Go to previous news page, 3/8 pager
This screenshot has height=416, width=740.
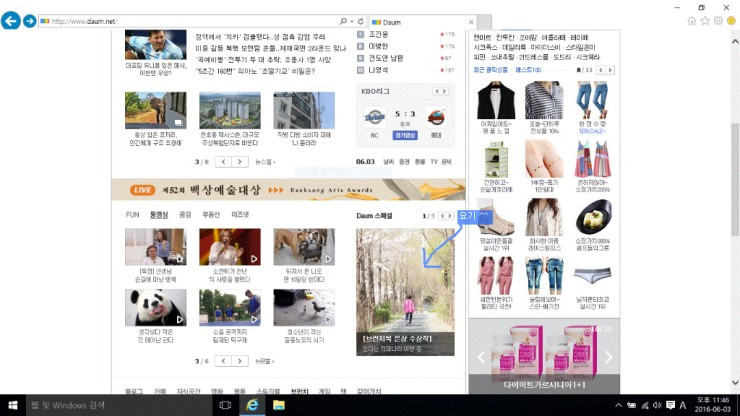[223, 162]
